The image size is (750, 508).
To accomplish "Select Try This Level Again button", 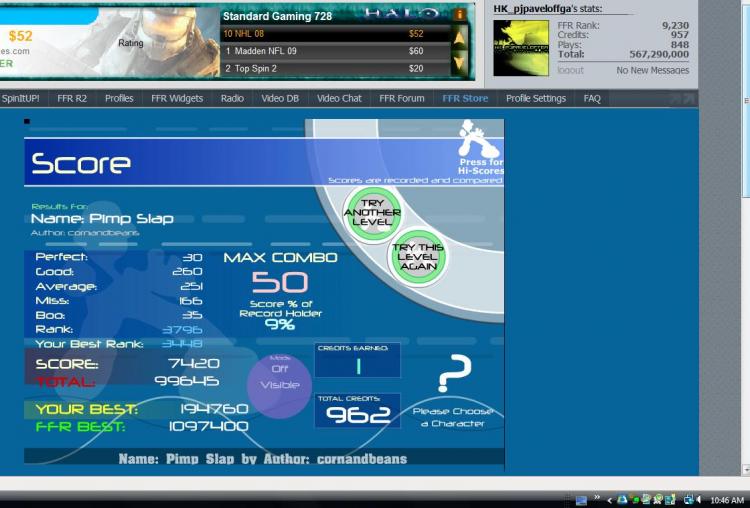I will click(x=418, y=257).
